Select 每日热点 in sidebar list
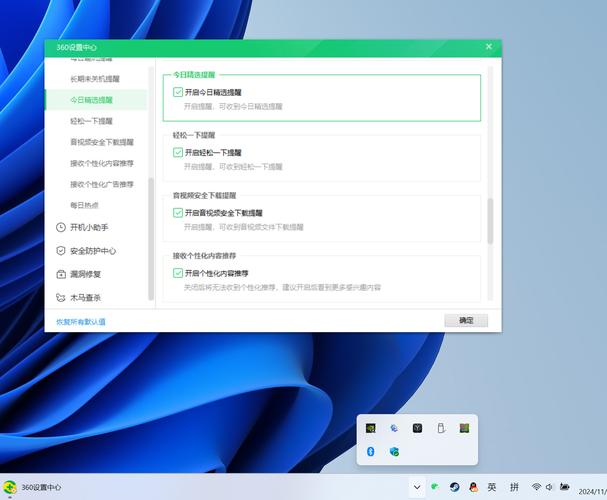607x500 pixels. click(x=84, y=205)
